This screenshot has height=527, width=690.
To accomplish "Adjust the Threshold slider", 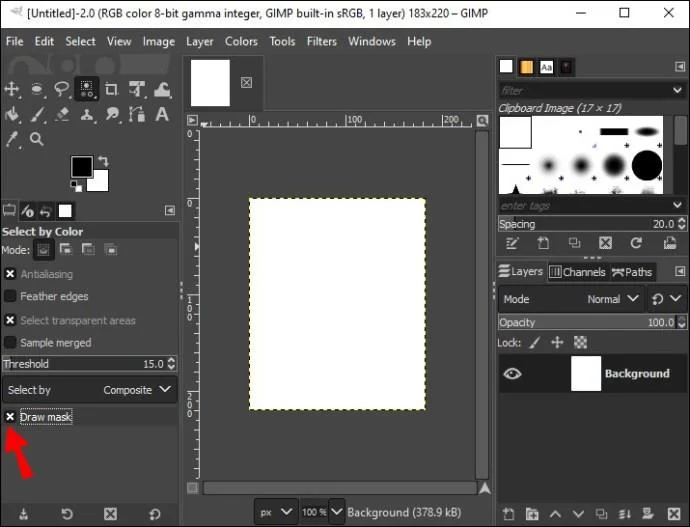I will [90, 364].
